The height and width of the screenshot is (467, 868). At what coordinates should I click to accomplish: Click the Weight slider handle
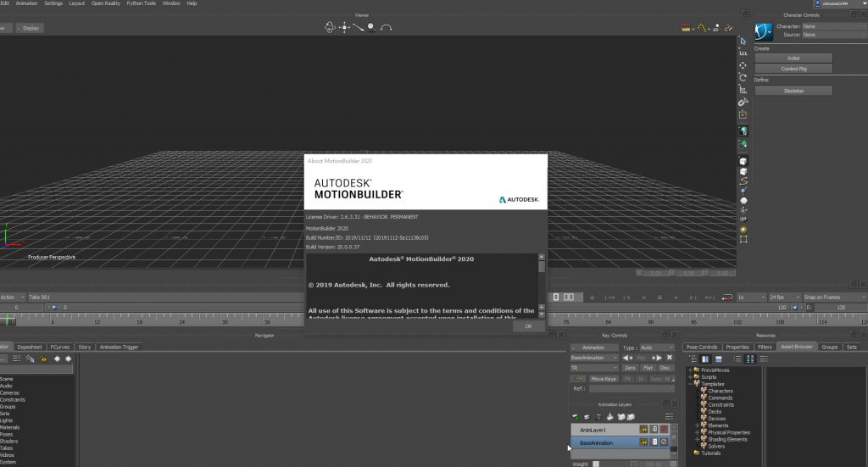point(596,464)
